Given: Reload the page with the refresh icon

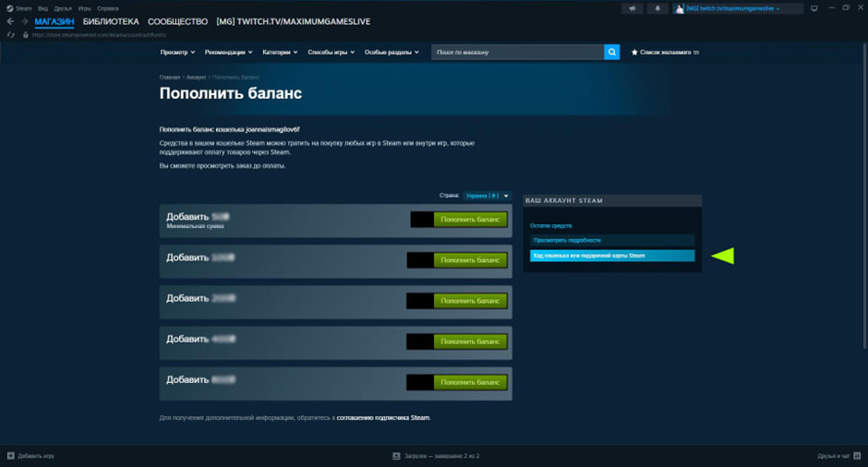Looking at the screenshot, I should 10,35.
